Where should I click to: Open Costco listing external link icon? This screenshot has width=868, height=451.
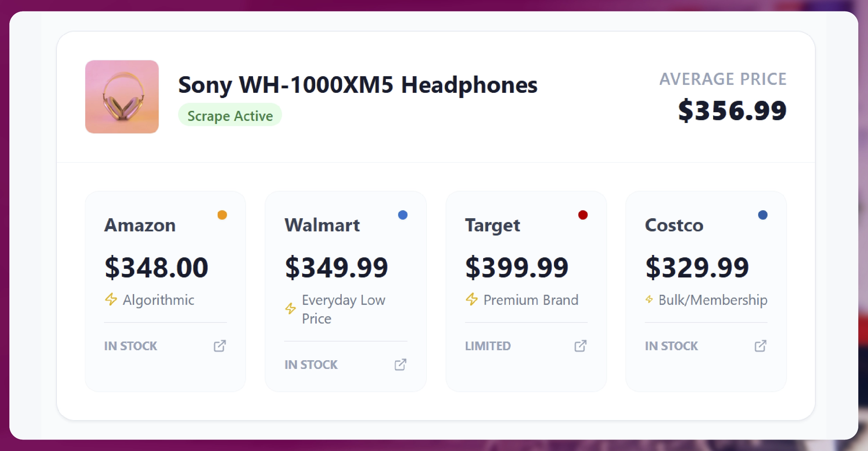pos(761,346)
